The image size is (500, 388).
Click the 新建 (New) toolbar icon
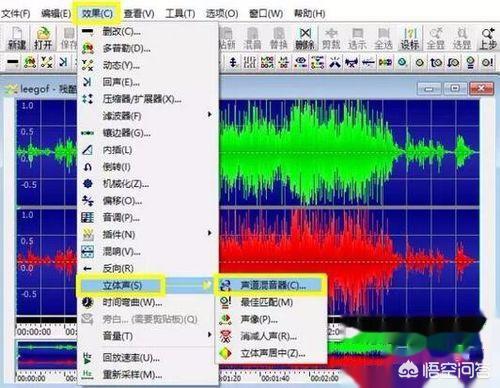[16, 38]
